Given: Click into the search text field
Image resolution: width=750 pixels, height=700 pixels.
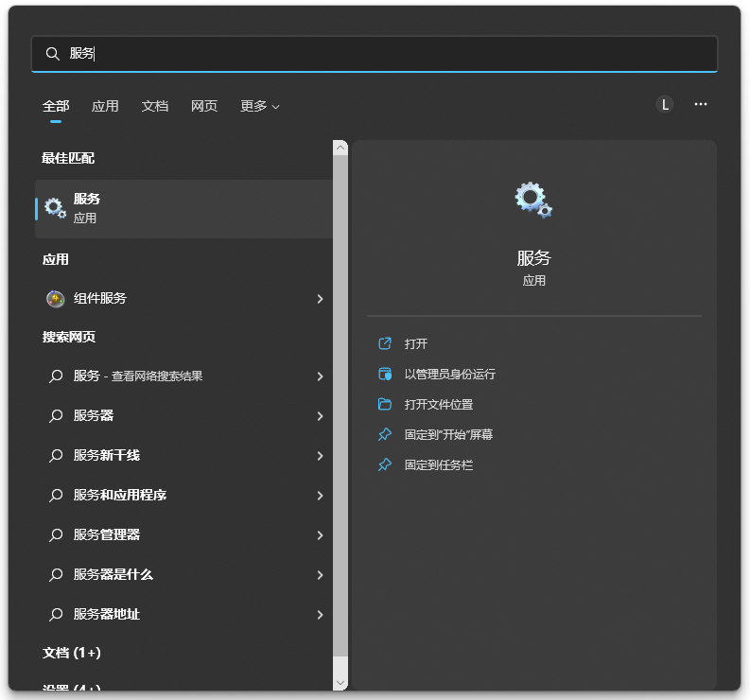Looking at the screenshot, I should click(x=375, y=54).
